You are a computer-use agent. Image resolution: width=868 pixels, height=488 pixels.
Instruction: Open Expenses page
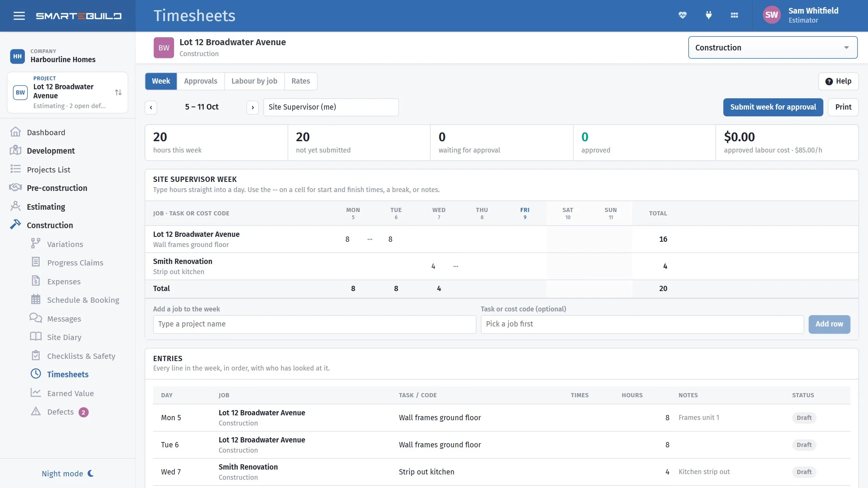click(64, 281)
